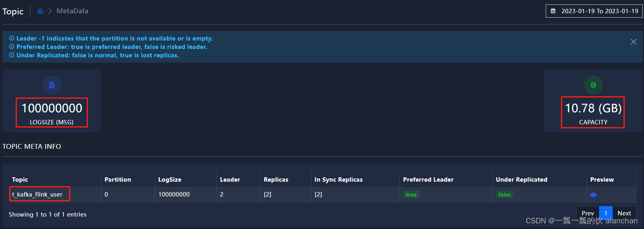Screen dimensions: 644x229
Task: Click the Replicas column header
Action: 276,180
